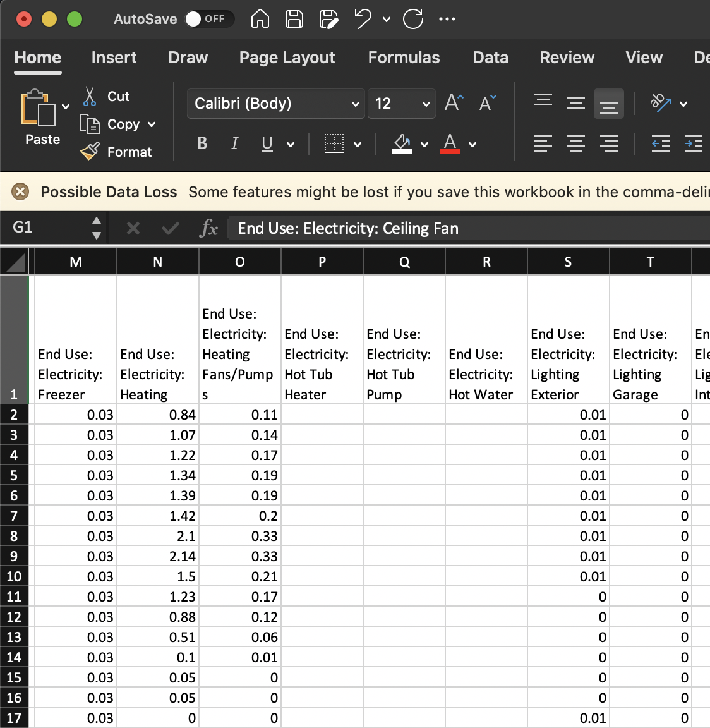Apply bold formatting
The height and width of the screenshot is (728, 710).
tap(202, 143)
